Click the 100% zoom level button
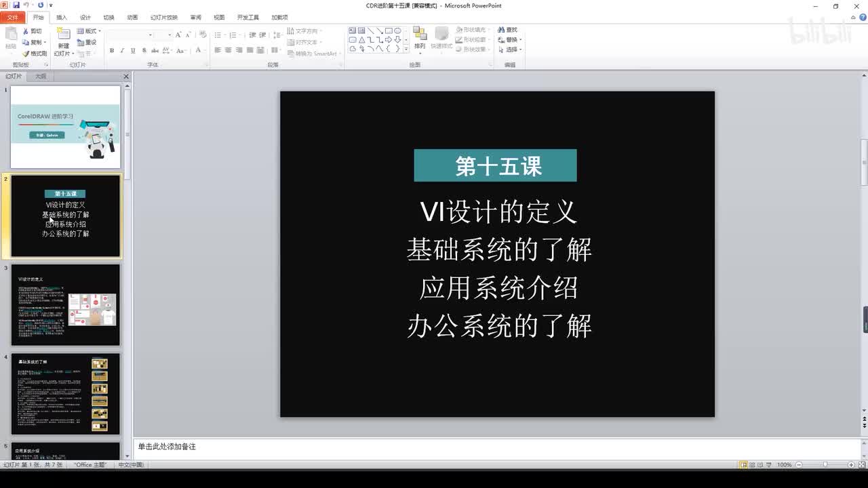Viewport: 868px width, 488px height. tap(784, 465)
